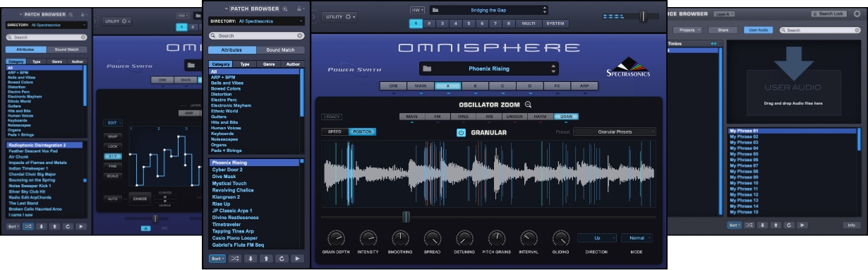Click the Granular power button icon
868x270 pixels.
pos(461,132)
